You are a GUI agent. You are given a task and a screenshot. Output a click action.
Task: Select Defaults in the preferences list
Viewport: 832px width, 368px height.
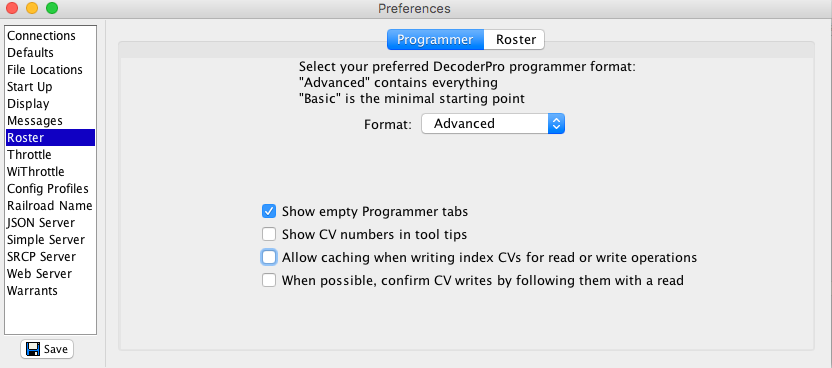50,52
